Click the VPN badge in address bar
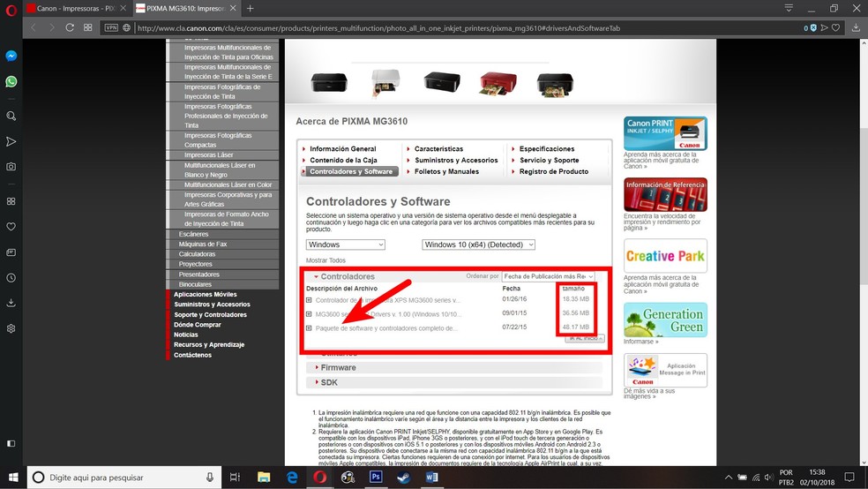Viewport: 868px width, 489px height. (111, 27)
